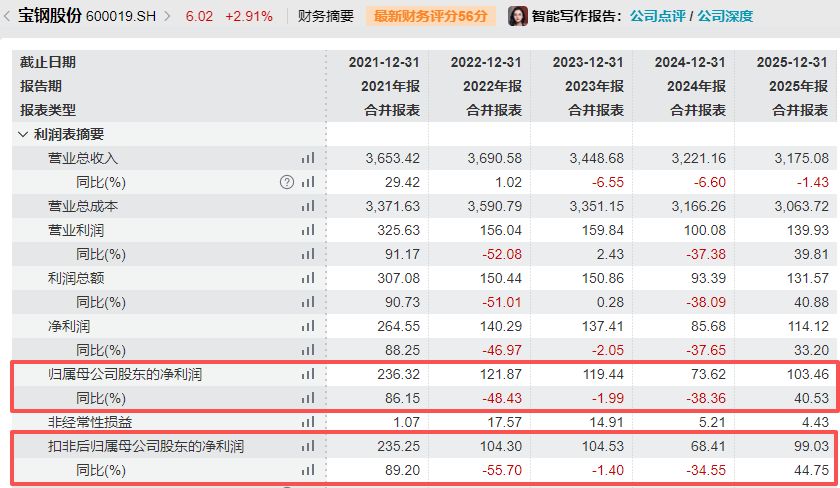840x488 pixels.
Task: Click the 3,653.42 revenue value for 2021
Action: (x=393, y=158)
